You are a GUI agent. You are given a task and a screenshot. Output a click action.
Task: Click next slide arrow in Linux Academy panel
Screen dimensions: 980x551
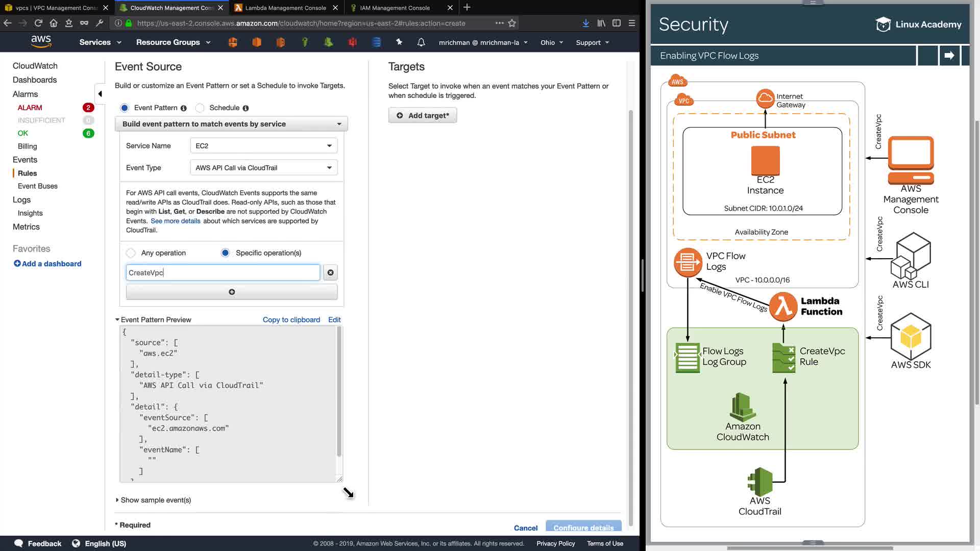[949, 56]
